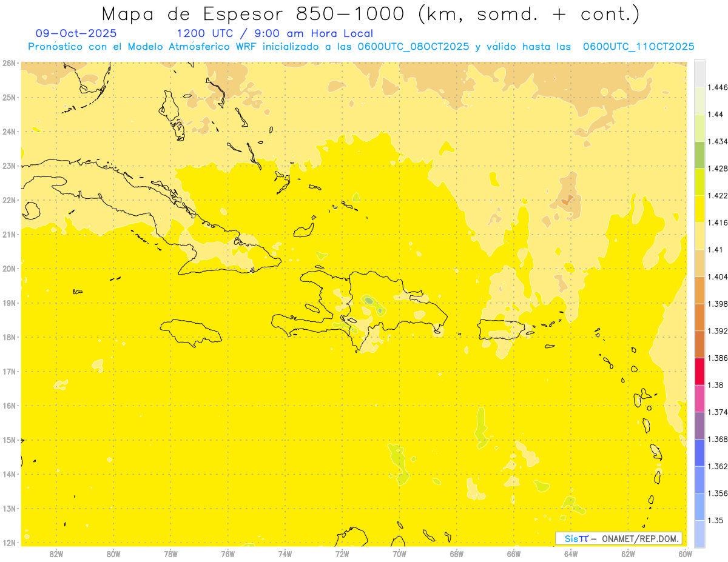Click the color bar value '1.386'
The height and width of the screenshot is (562, 728).
coord(718,358)
